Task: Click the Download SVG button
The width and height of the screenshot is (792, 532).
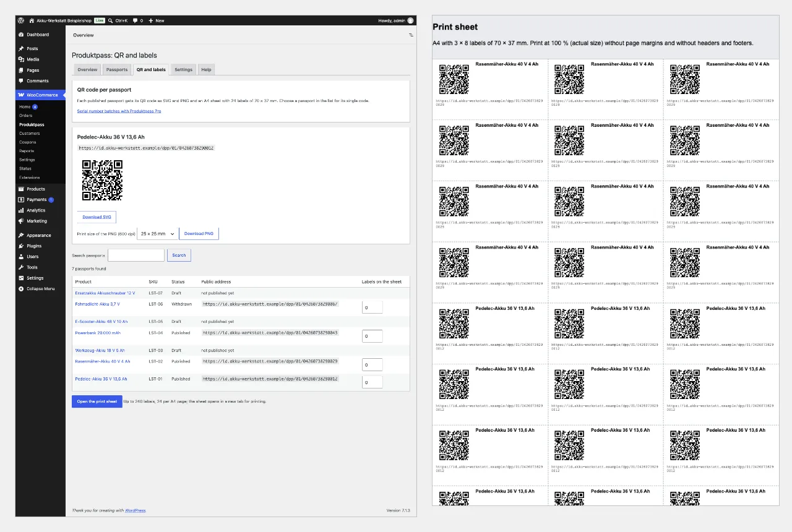Action: click(x=97, y=217)
